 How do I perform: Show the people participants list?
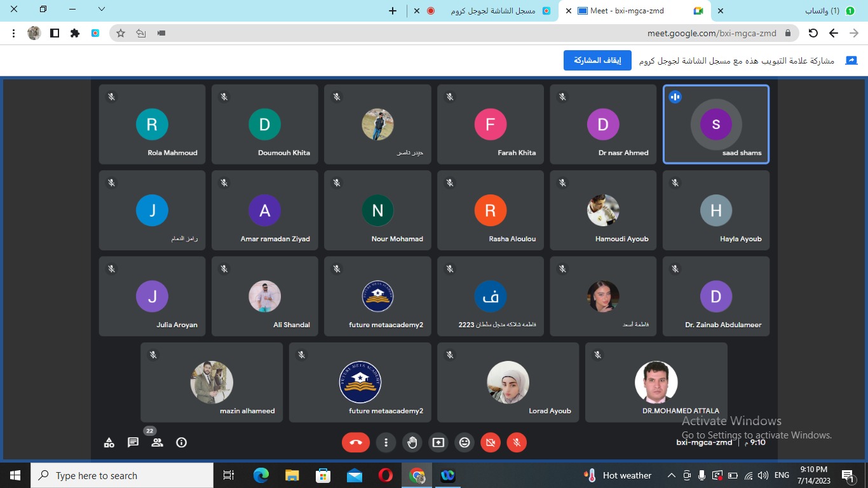click(x=157, y=442)
